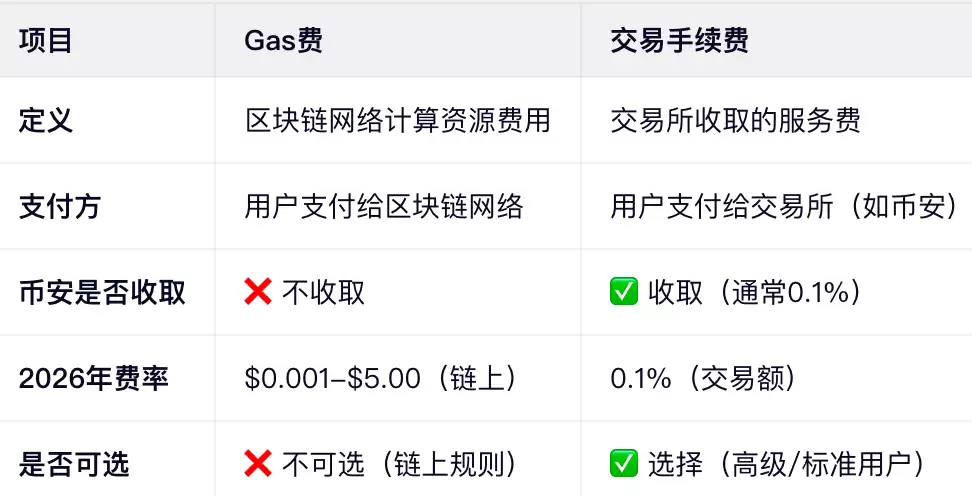Select the 项目 column header

(46, 40)
